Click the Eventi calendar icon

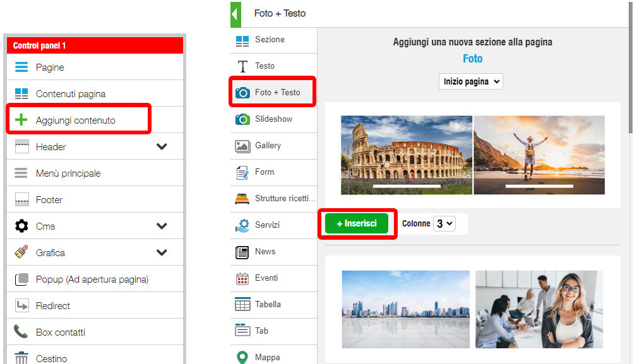coord(242,278)
